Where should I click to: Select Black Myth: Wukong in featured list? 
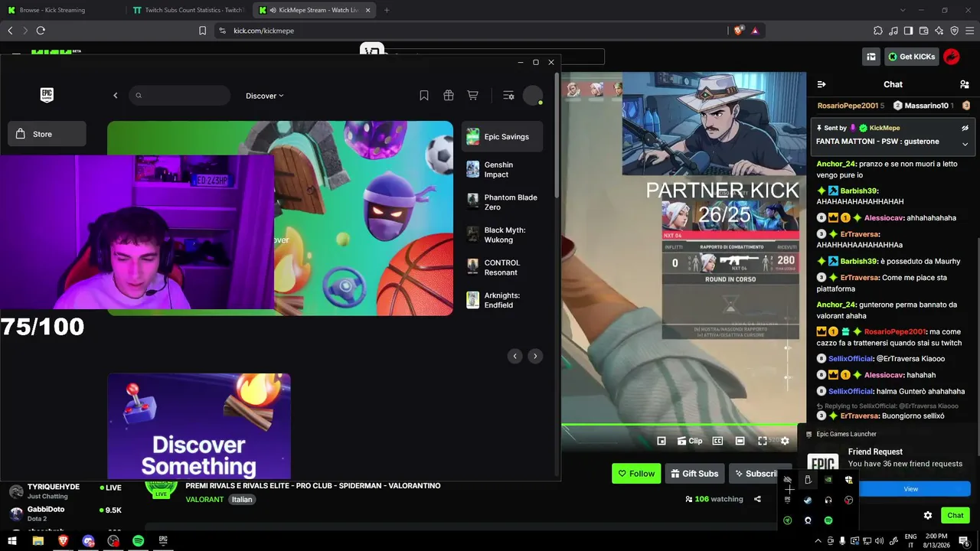(x=502, y=235)
